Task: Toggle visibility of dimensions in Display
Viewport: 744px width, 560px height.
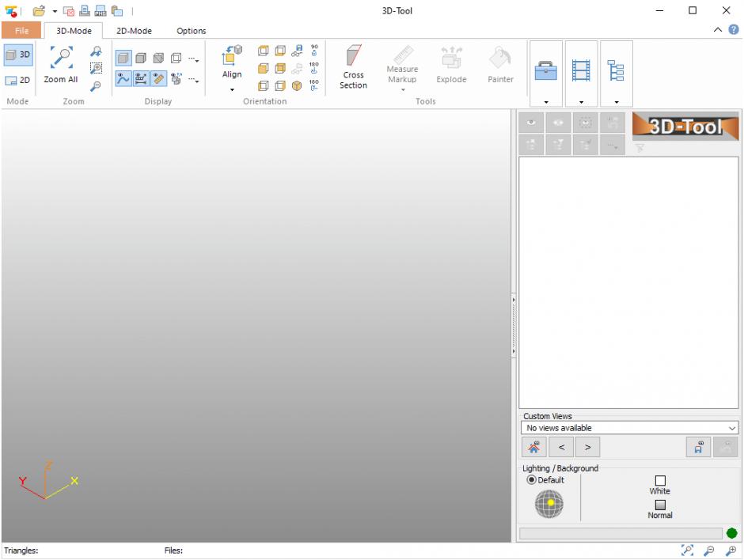Action: [141, 79]
